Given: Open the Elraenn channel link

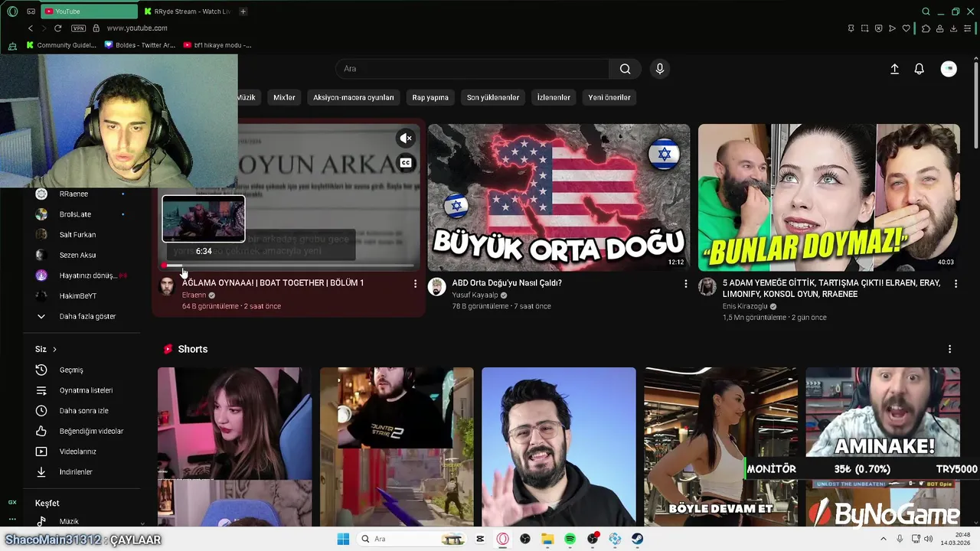Looking at the screenshot, I should 194,295.
